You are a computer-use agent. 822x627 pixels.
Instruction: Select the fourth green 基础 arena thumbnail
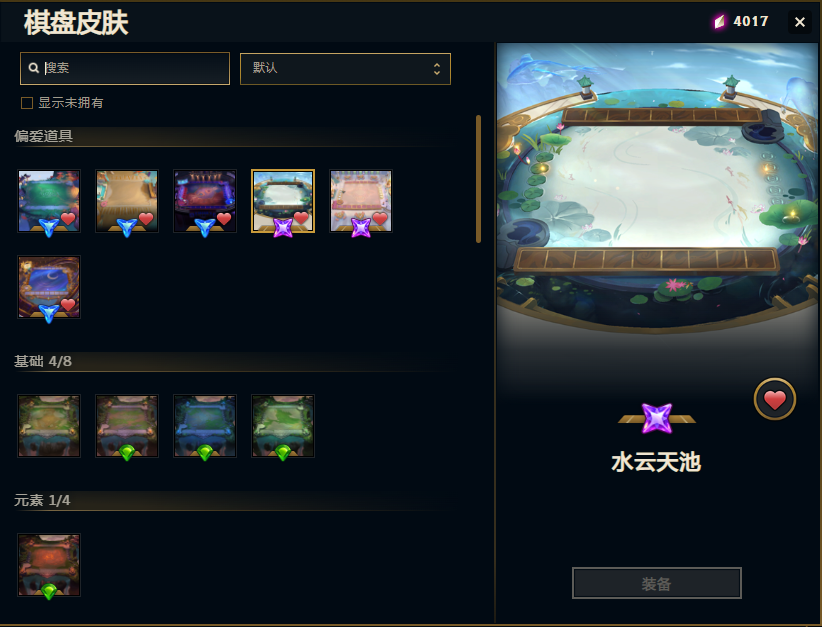coord(283,426)
